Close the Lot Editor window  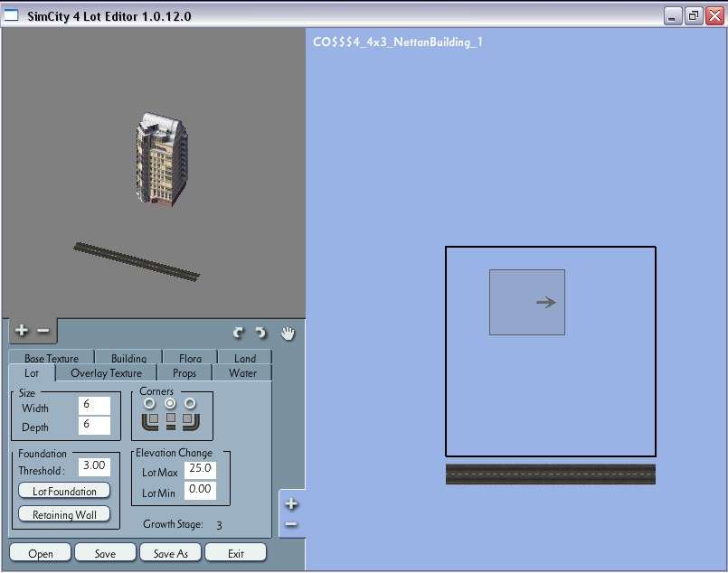[714, 16]
